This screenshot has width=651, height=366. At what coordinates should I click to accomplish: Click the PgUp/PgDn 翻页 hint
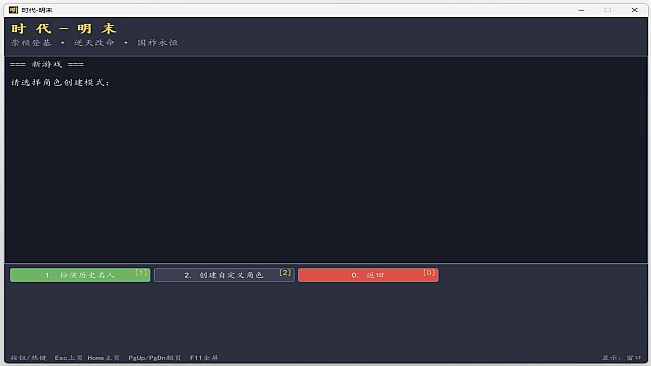155,358
